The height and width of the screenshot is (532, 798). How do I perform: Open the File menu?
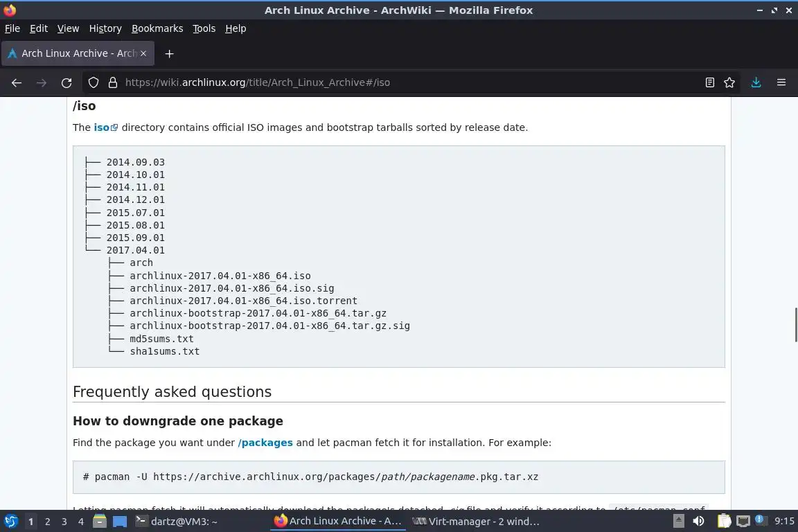(x=12, y=28)
